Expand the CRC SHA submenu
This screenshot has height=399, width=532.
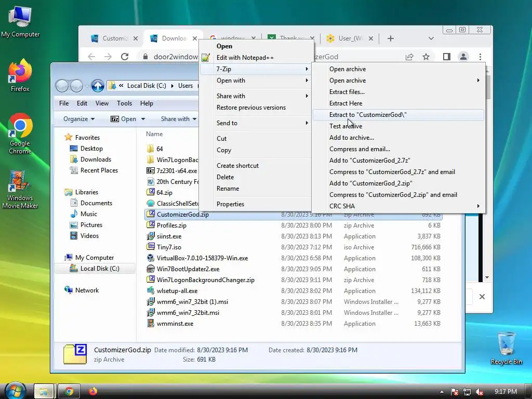click(x=398, y=206)
